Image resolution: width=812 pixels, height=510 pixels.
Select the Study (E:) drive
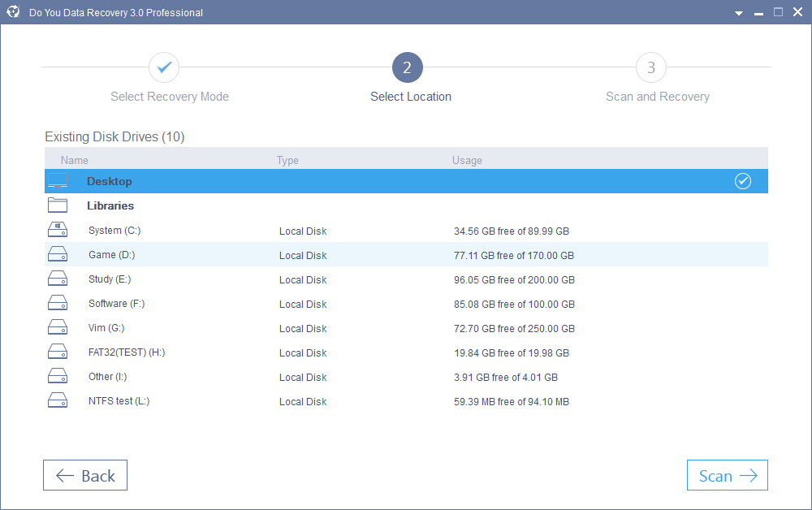406,279
